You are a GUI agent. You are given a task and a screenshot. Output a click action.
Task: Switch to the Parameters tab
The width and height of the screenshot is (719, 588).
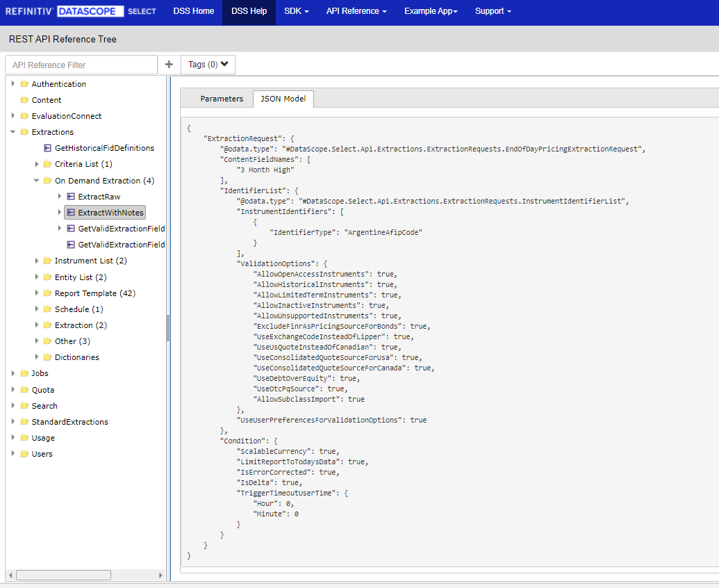(x=222, y=99)
